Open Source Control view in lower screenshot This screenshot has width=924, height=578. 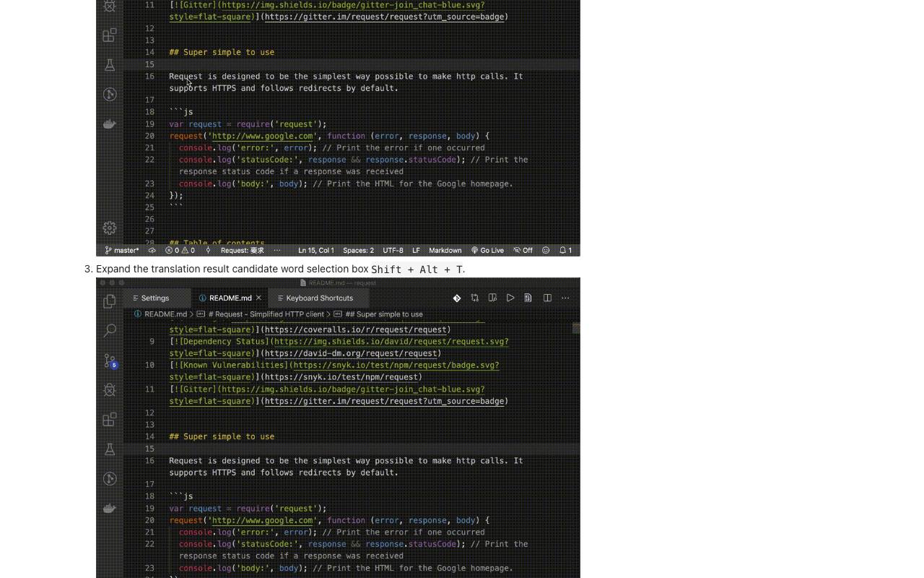[110, 361]
